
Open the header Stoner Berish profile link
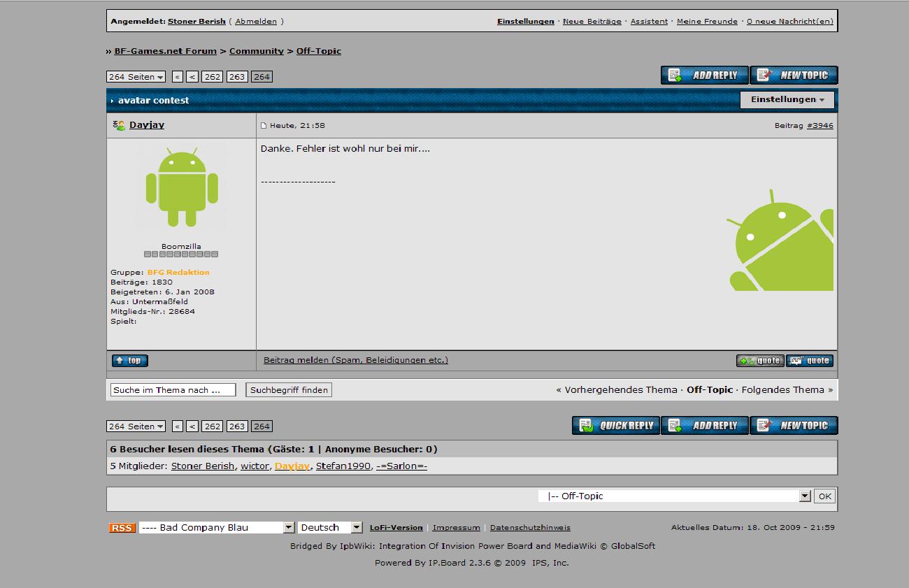196,22
